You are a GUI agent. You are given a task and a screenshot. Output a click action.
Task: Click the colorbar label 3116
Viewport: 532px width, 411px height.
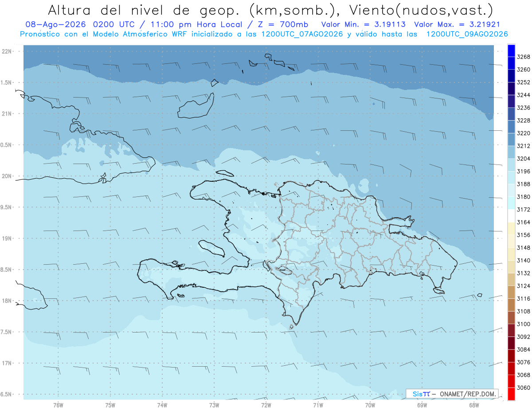point(523,298)
